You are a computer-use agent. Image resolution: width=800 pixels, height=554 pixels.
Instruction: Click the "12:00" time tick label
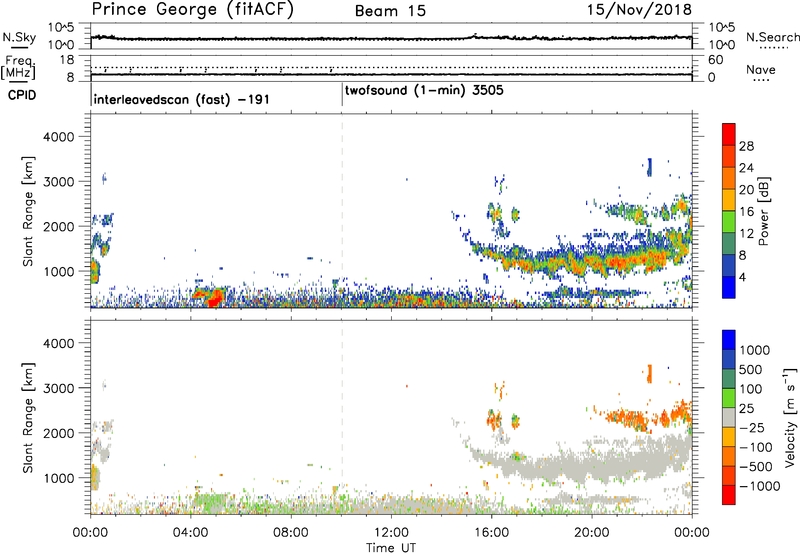pyautogui.click(x=391, y=533)
